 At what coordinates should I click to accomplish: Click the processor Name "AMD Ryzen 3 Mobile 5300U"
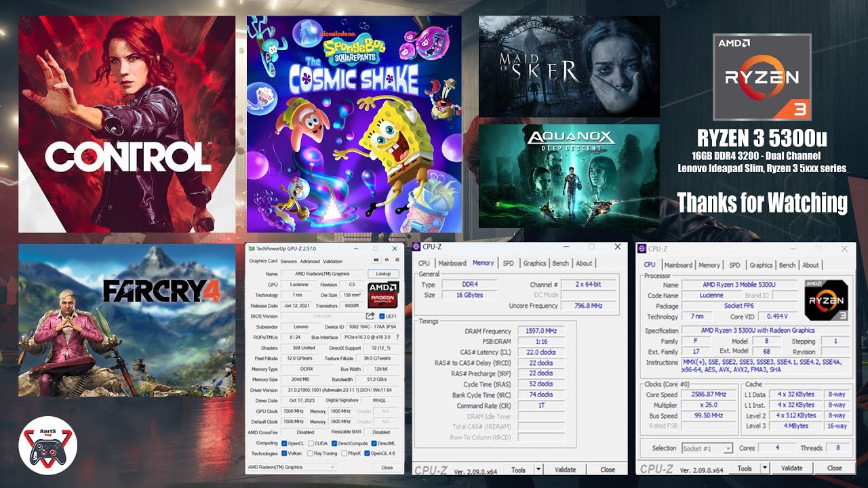pyautogui.click(x=741, y=285)
